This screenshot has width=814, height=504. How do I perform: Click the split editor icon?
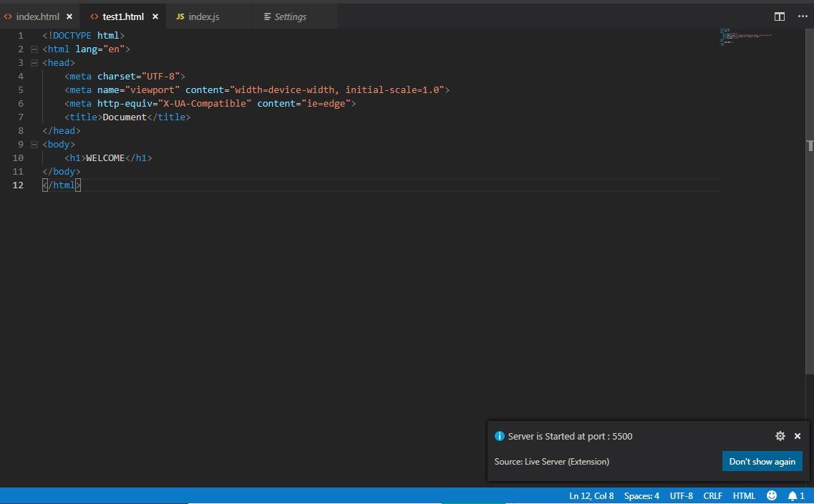coord(779,16)
